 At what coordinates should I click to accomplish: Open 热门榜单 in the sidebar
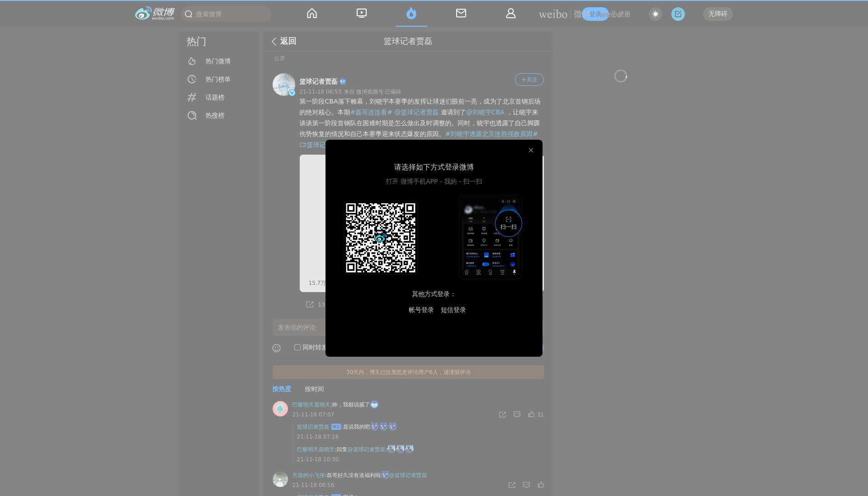click(x=218, y=79)
